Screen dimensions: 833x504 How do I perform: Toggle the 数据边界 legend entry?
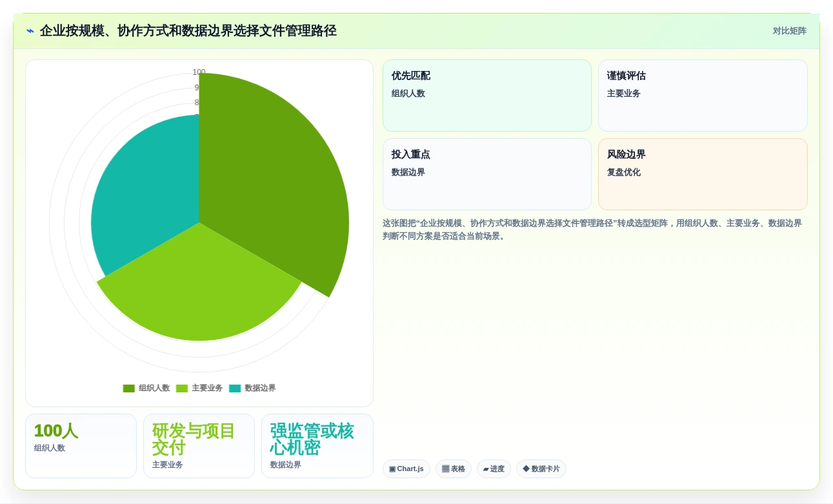252,388
